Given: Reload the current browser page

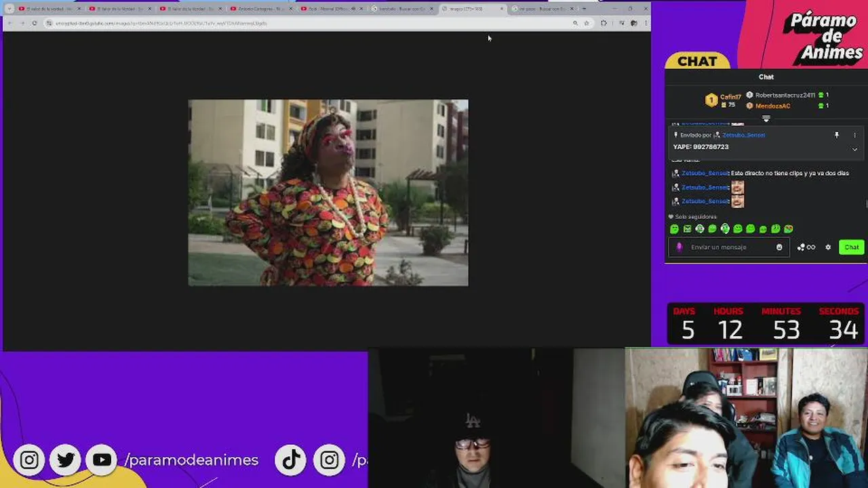Looking at the screenshot, I should [34, 23].
